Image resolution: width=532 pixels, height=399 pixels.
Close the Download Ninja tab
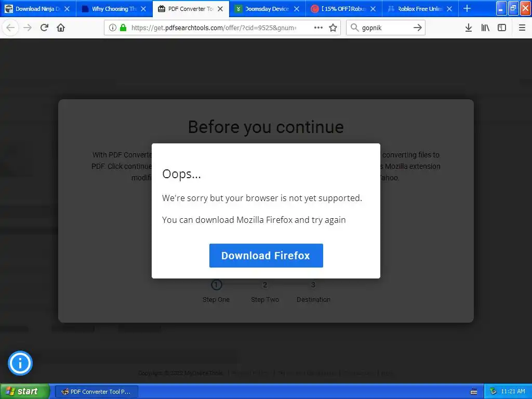pyautogui.click(x=67, y=9)
